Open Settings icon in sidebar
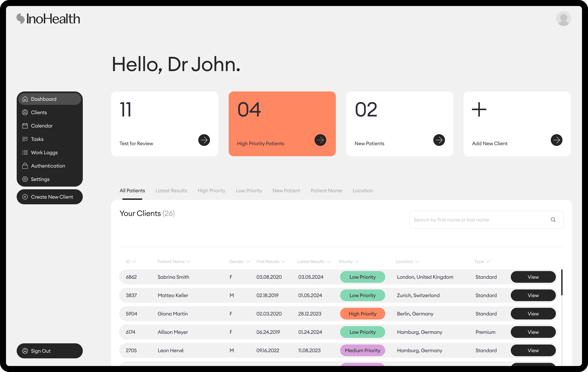 coord(25,179)
